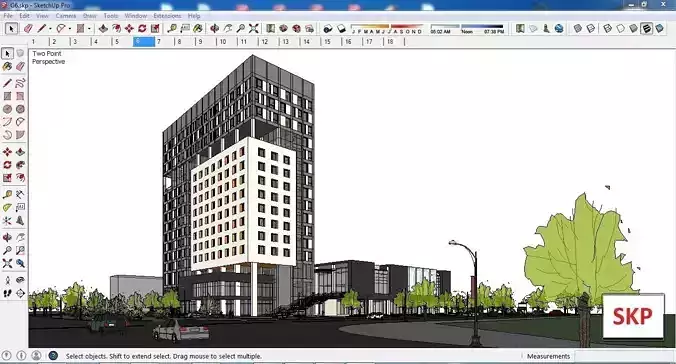
Task: Select the Freehand tool in left toolbar
Action: click(x=20, y=83)
